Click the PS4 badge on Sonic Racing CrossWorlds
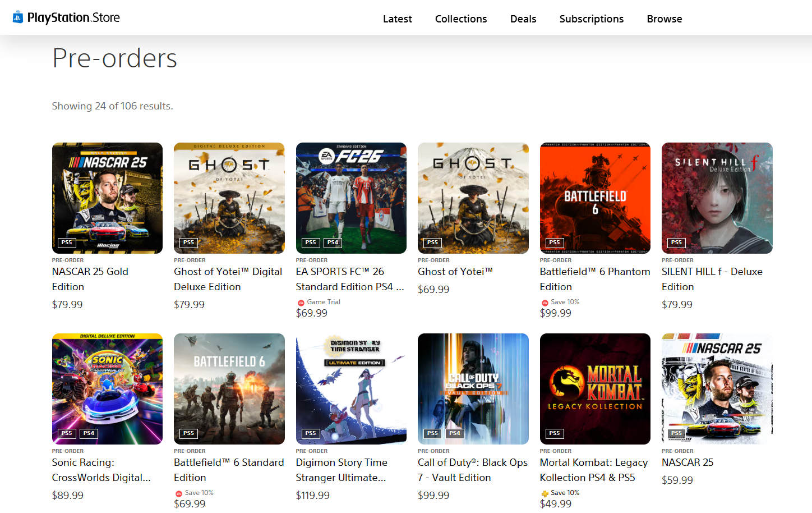The image size is (812, 513). (89, 433)
